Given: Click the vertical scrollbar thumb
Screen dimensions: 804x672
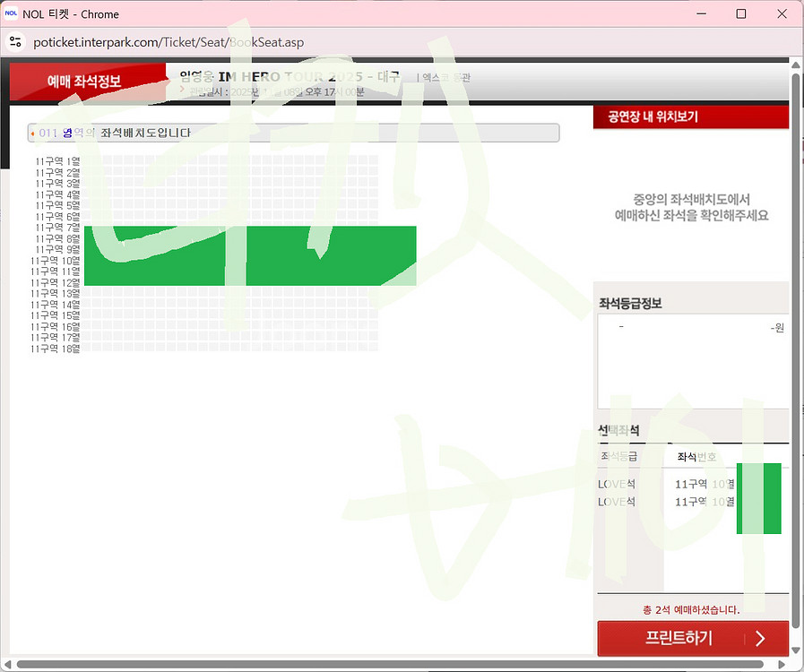Looking at the screenshot, I should [796, 350].
